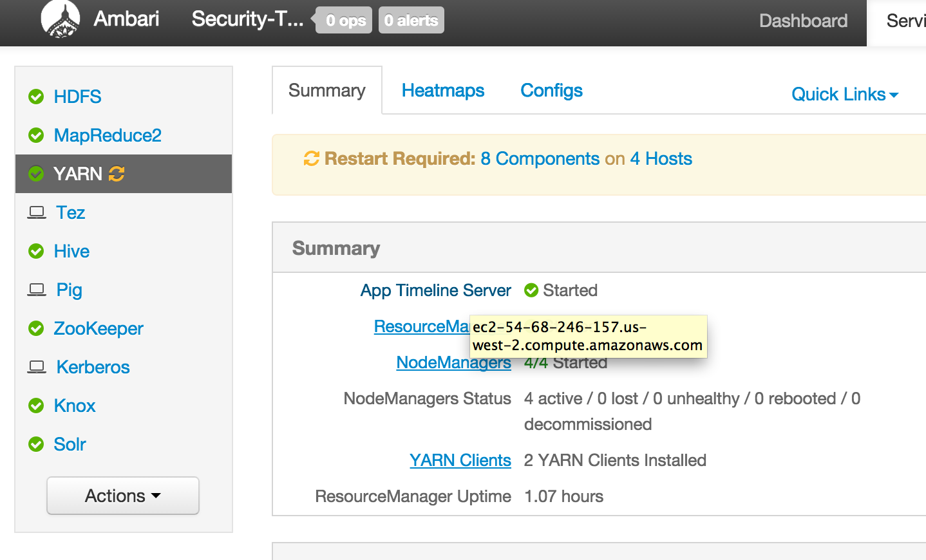Open the Hive service

[x=71, y=251]
